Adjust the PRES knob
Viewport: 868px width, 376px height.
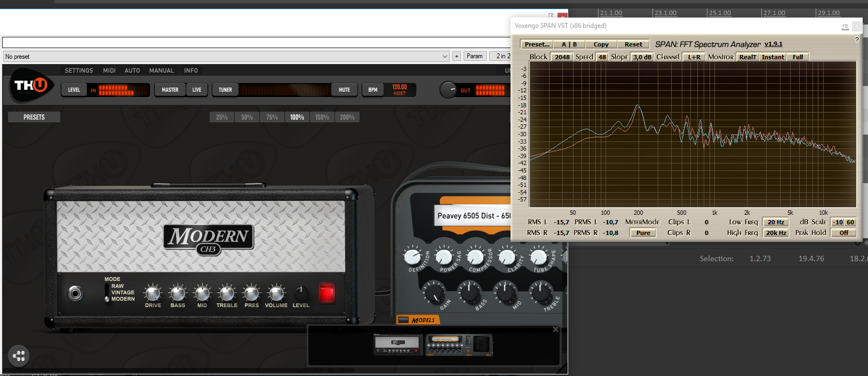click(251, 293)
